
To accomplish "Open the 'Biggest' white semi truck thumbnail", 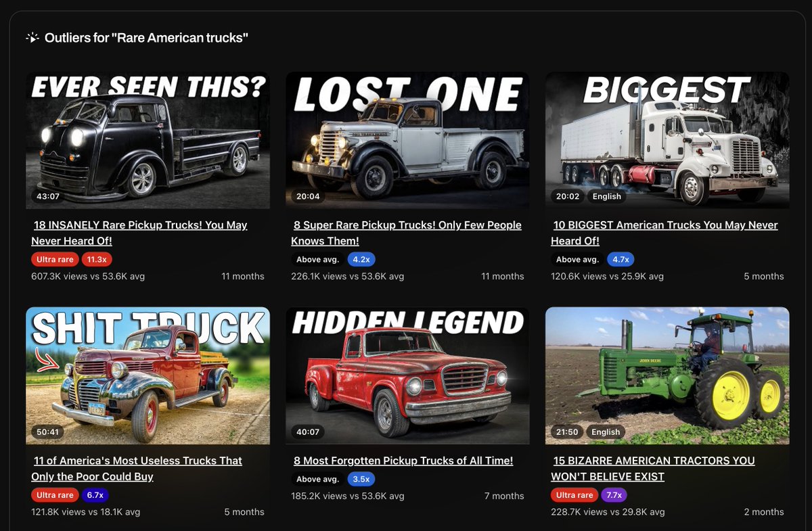I will 667,140.
